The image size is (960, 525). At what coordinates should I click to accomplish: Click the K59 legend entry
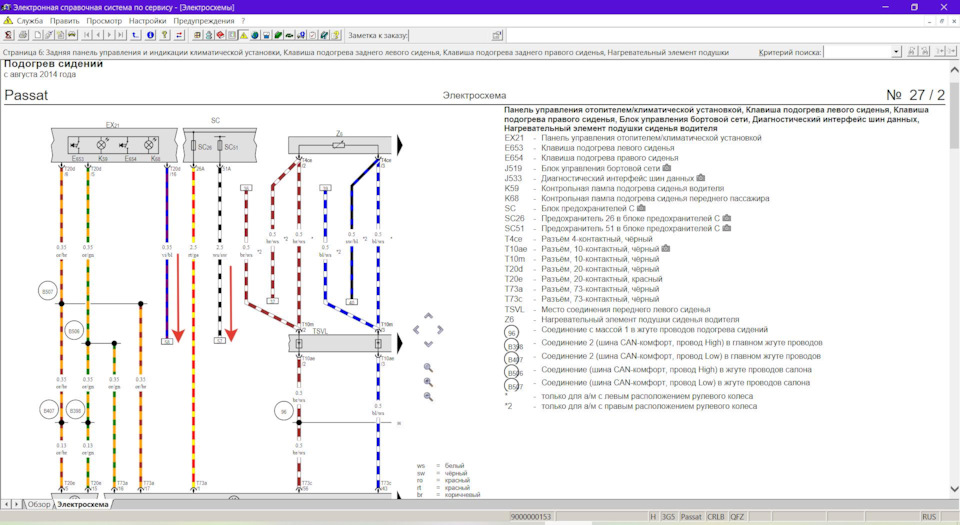(x=614, y=188)
